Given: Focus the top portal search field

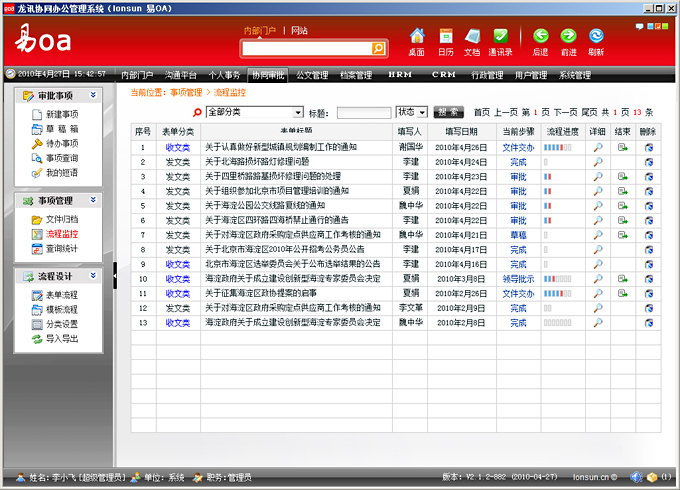Looking at the screenshot, I should 307,49.
